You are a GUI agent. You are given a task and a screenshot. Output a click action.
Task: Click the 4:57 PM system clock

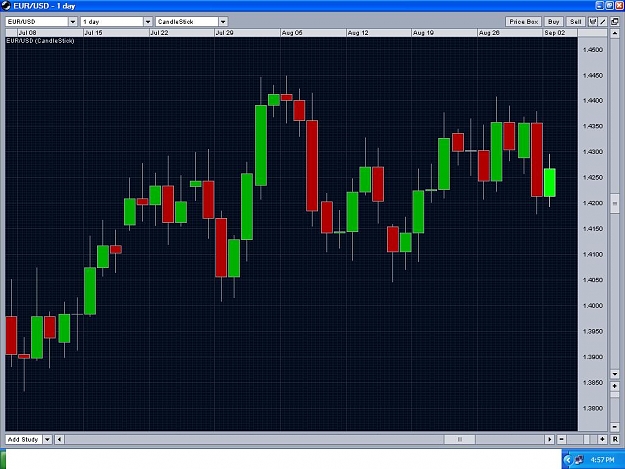point(602,460)
